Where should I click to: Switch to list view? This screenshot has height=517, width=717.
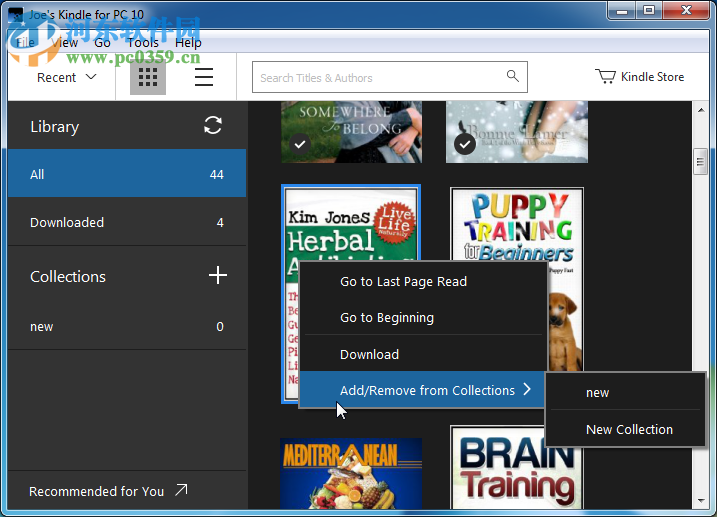204,77
